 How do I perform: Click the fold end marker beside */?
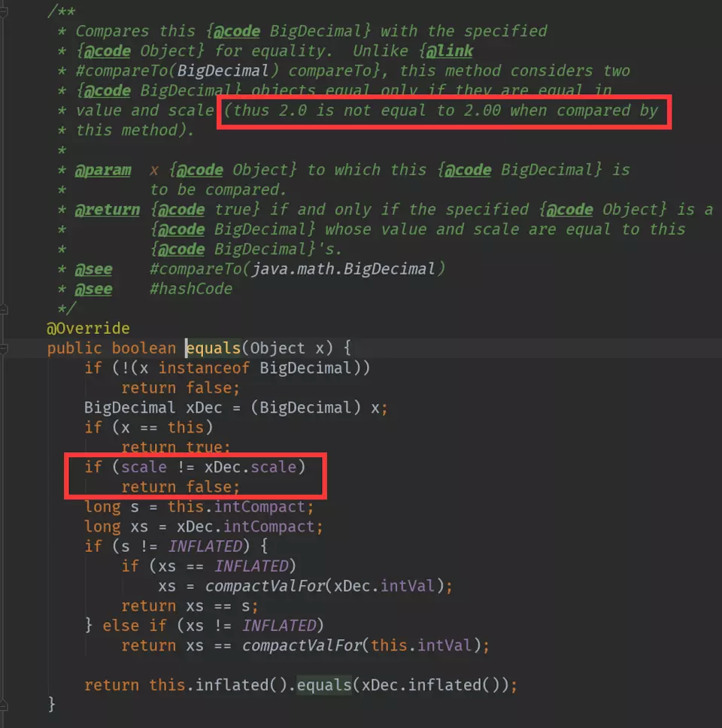pos(3,309)
